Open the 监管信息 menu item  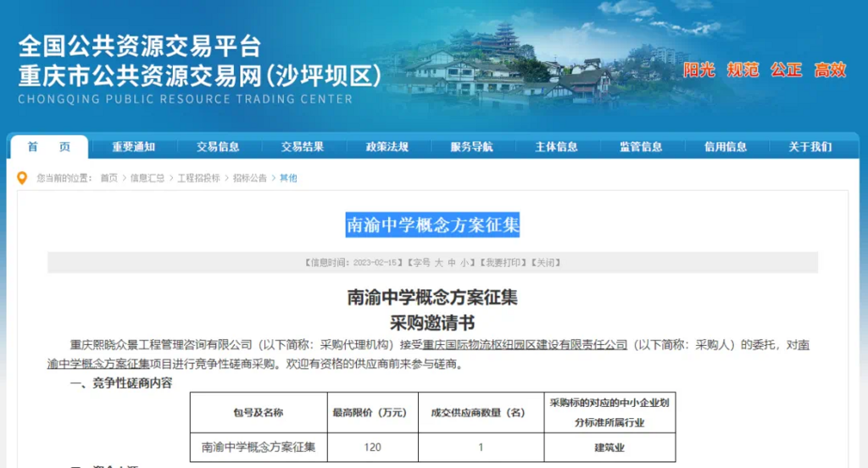[x=641, y=147]
